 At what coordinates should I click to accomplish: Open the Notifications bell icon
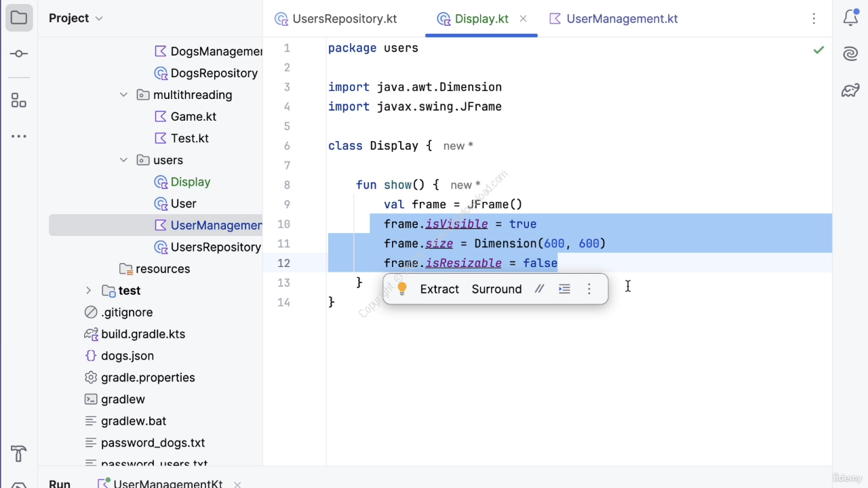click(850, 18)
